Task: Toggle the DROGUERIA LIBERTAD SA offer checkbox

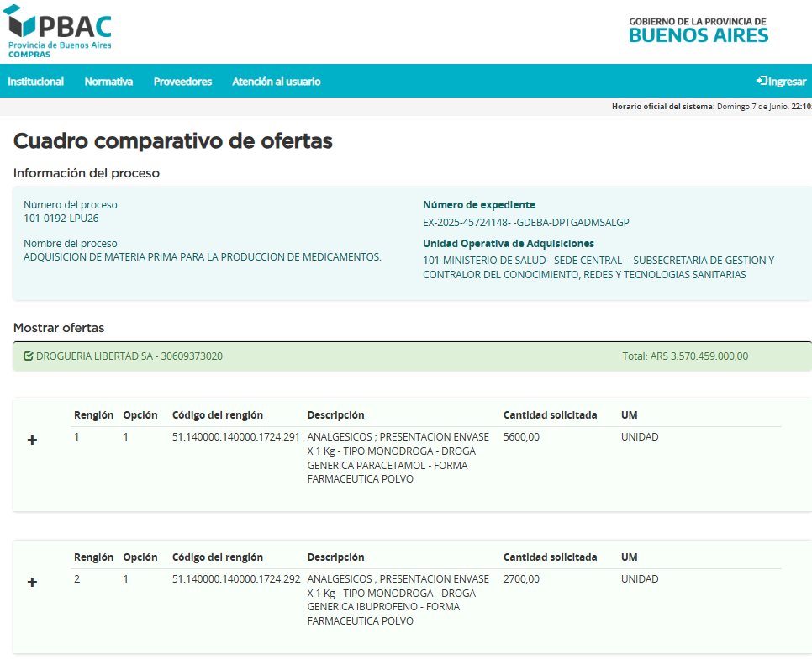Action: 29,356
